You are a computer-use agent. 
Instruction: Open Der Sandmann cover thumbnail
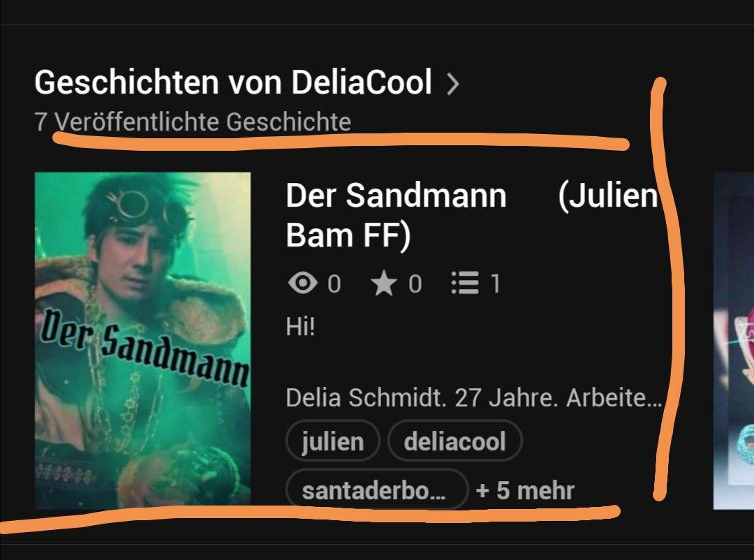coord(143,340)
